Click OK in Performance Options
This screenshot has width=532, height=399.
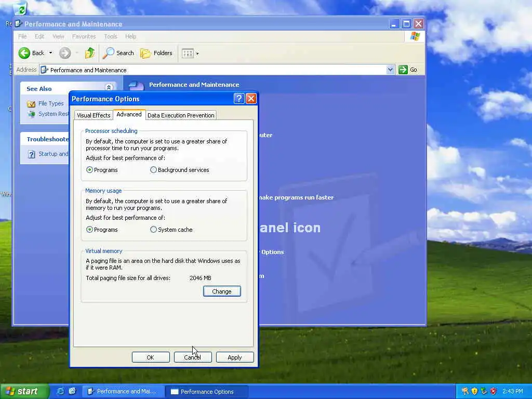click(x=151, y=357)
